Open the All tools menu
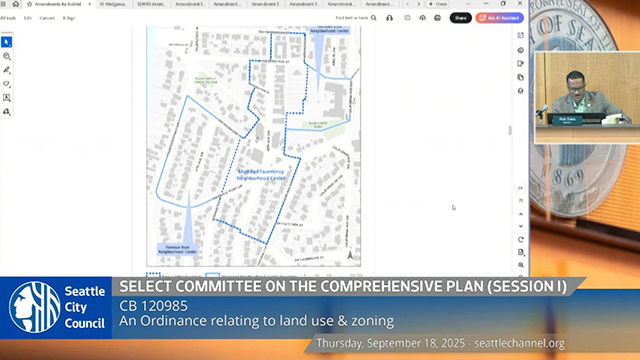Screen dimensions: 640x360 point(8,18)
